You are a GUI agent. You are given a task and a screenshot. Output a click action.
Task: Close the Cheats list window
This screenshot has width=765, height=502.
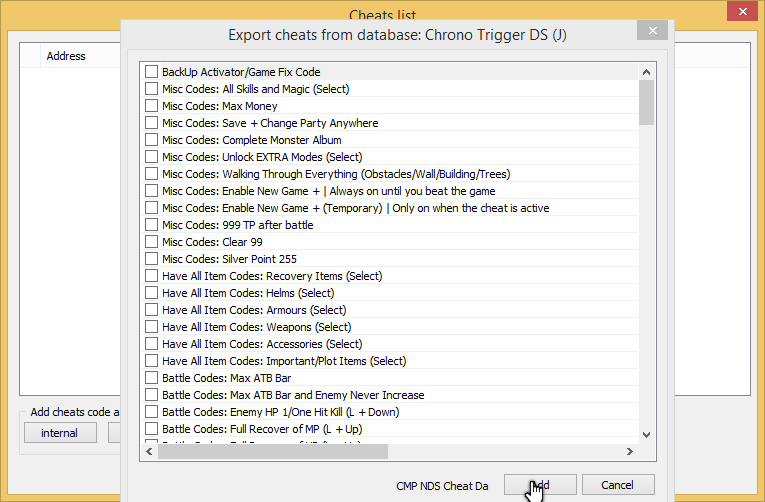pos(743,11)
